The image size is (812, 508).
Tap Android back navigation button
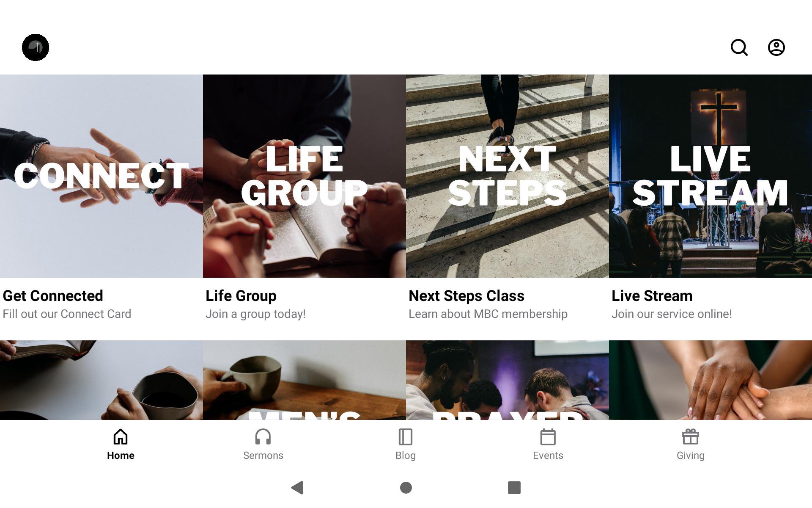tap(297, 488)
